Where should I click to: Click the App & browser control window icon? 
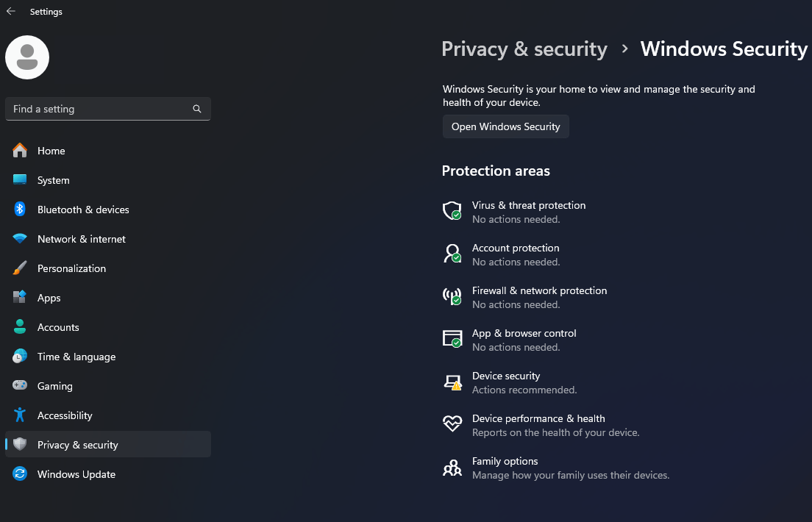pos(452,340)
